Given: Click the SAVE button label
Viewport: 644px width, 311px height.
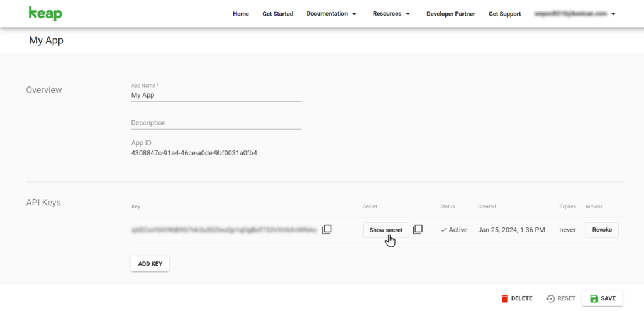Looking at the screenshot, I should point(608,298).
